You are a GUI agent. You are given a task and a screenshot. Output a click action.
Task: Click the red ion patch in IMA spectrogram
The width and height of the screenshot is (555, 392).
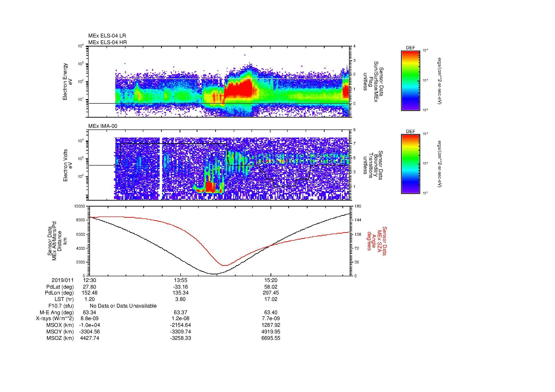(210, 187)
